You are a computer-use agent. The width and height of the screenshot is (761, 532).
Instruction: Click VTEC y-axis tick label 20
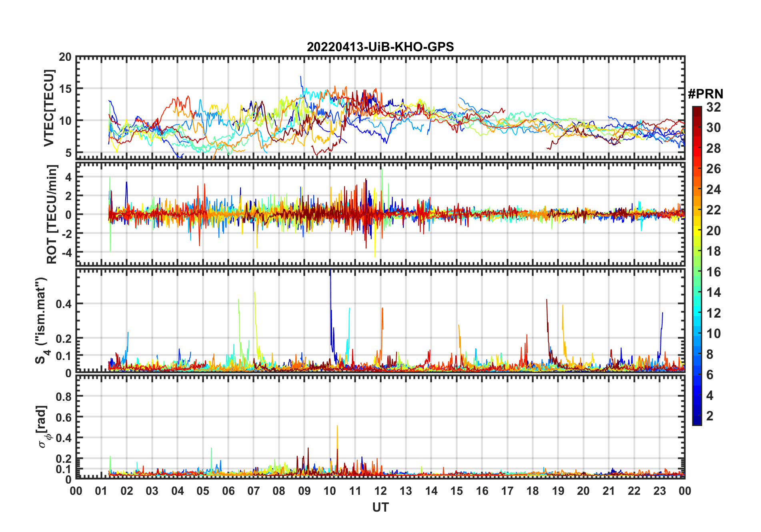[65, 57]
